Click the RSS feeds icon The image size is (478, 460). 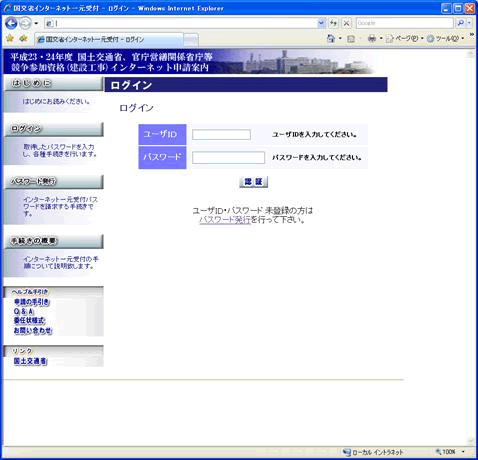coord(351,39)
